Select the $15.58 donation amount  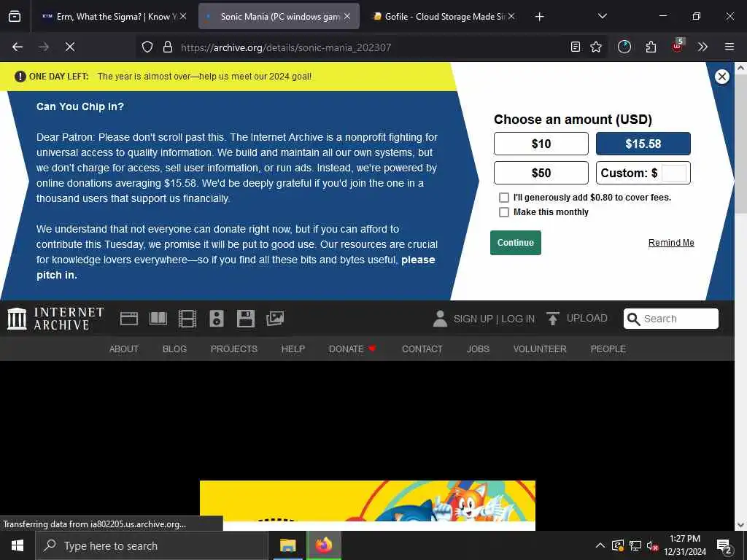coord(643,144)
